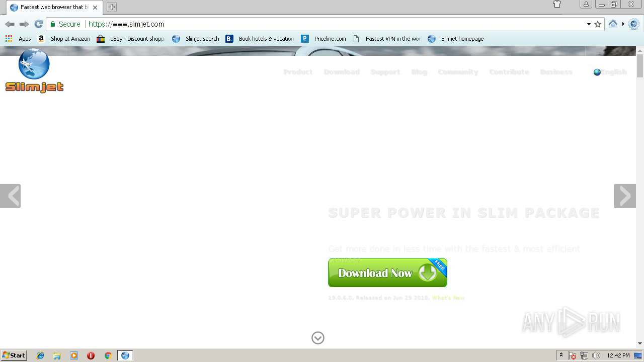Open the user profile button in title bar
The height and width of the screenshot is (362, 644).
pyautogui.click(x=586, y=5)
